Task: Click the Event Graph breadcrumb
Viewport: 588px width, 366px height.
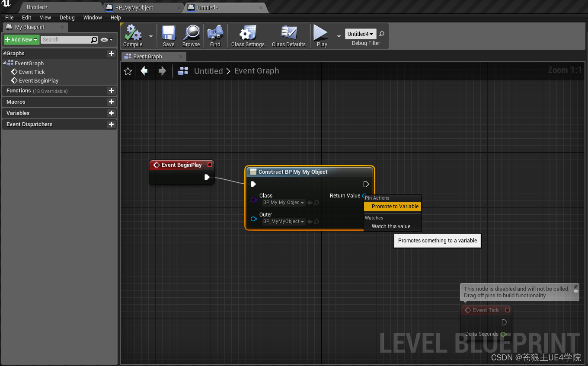Action: click(x=256, y=71)
